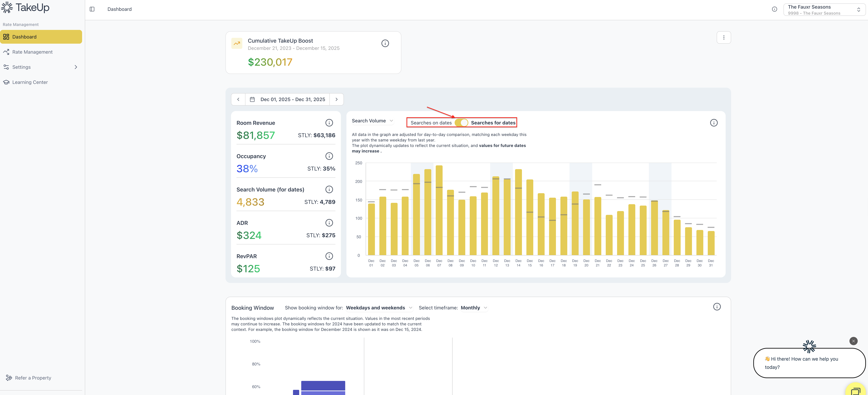The image size is (868, 395).
Task: Open Cumulative TakeUp Boost info icon
Action: click(x=385, y=43)
